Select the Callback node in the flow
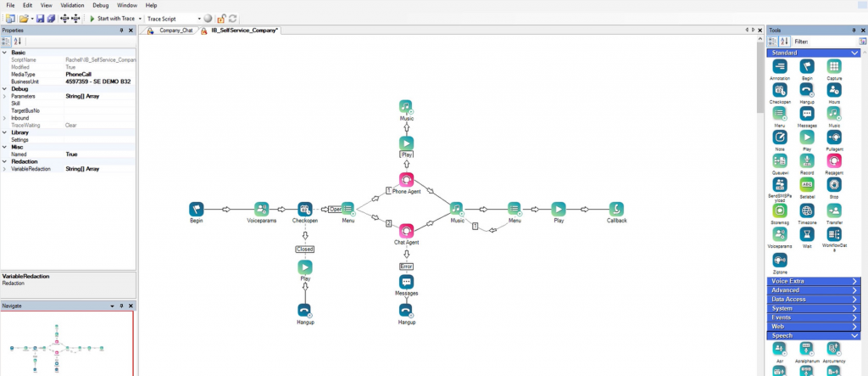The width and height of the screenshot is (868, 376). coord(616,209)
